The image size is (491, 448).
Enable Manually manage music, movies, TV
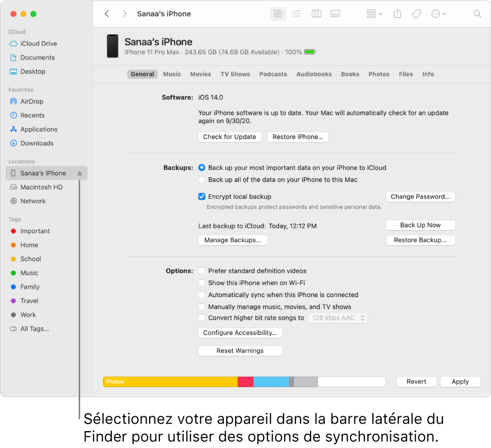(x=202, y=307)
